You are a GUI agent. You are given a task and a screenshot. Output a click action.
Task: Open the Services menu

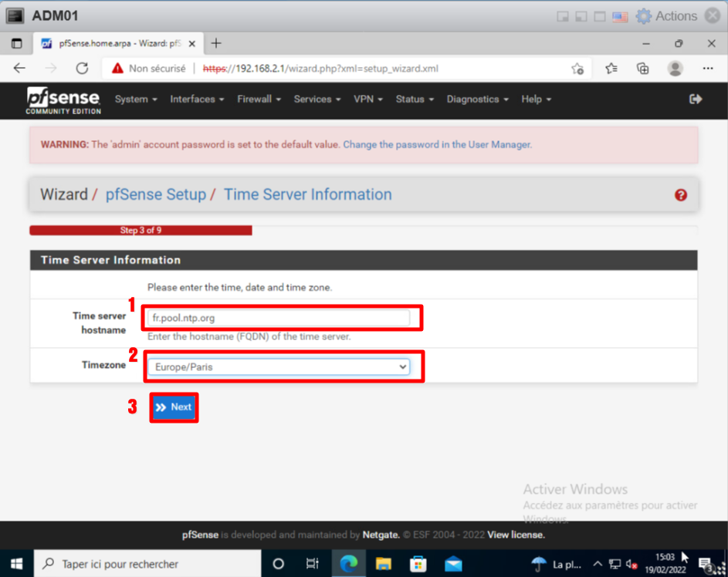(317, 100)
